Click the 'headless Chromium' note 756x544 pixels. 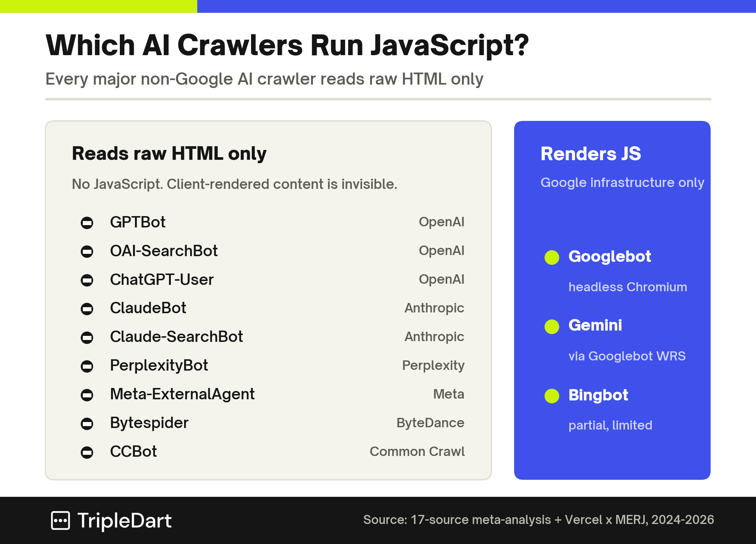[x=628, y=287]
